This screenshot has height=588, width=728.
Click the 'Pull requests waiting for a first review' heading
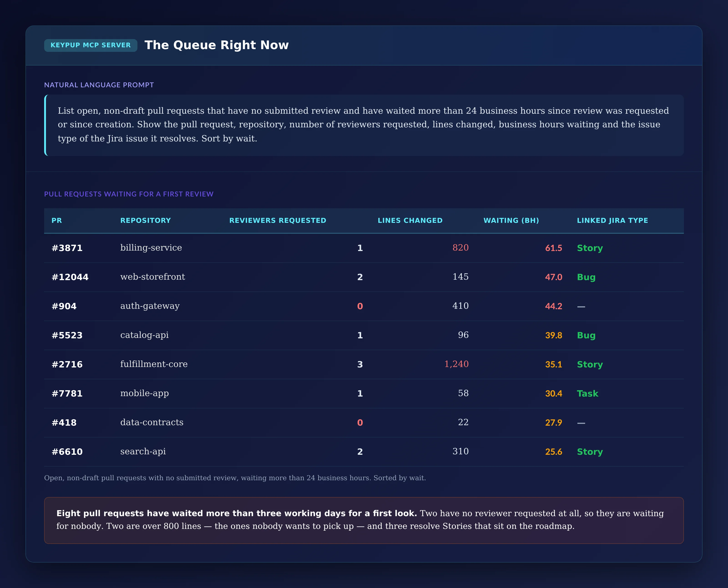[x=129, y=194]
